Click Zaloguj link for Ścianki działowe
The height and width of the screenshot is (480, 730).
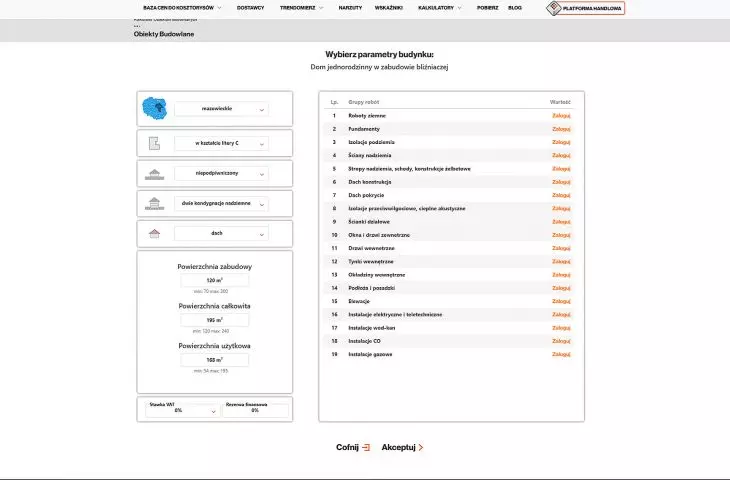coord(561,222)
